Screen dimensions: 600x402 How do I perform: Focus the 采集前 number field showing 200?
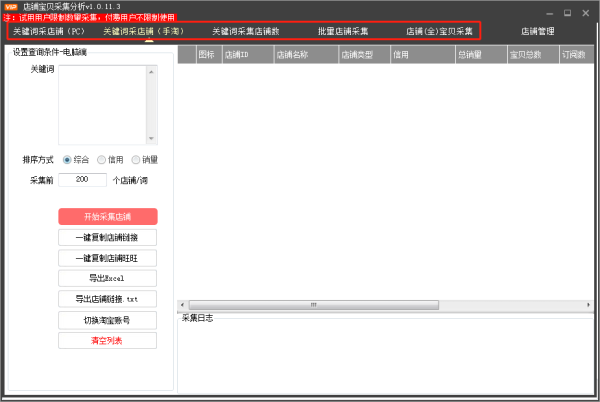tap(82, 180)
